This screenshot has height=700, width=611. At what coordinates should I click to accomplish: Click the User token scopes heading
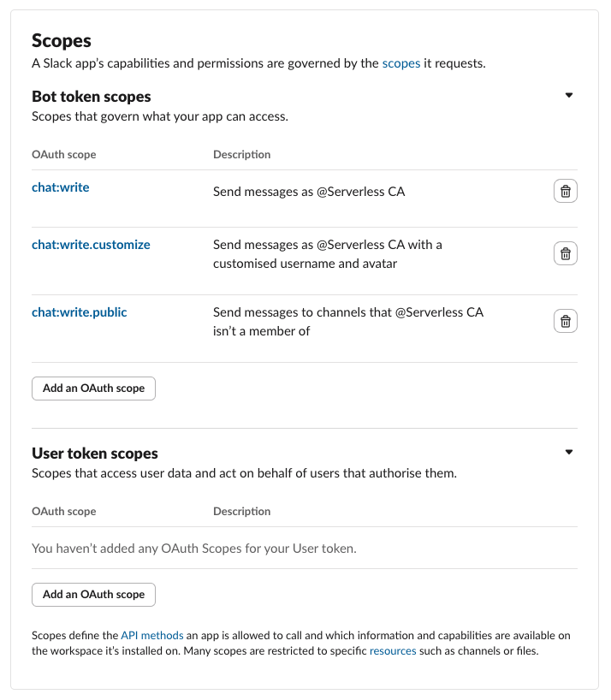(x=94, y=453)
